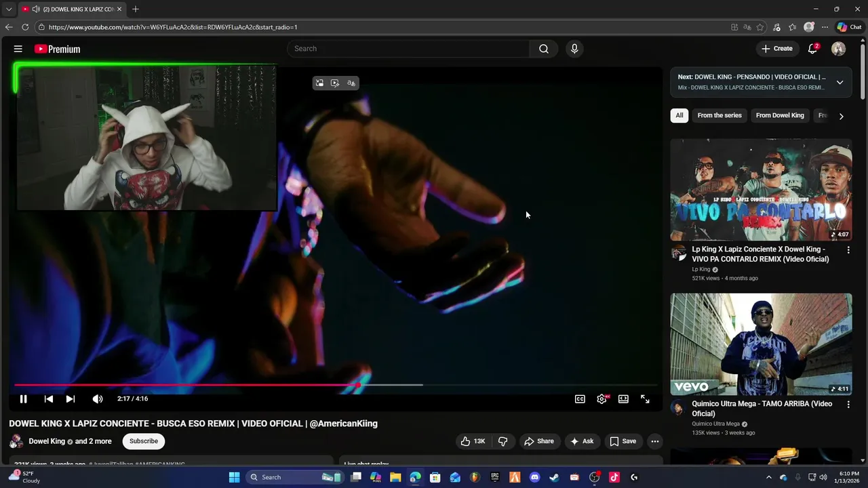Click the Ask button
Screen dimensions: 868x488
[582, 441]
